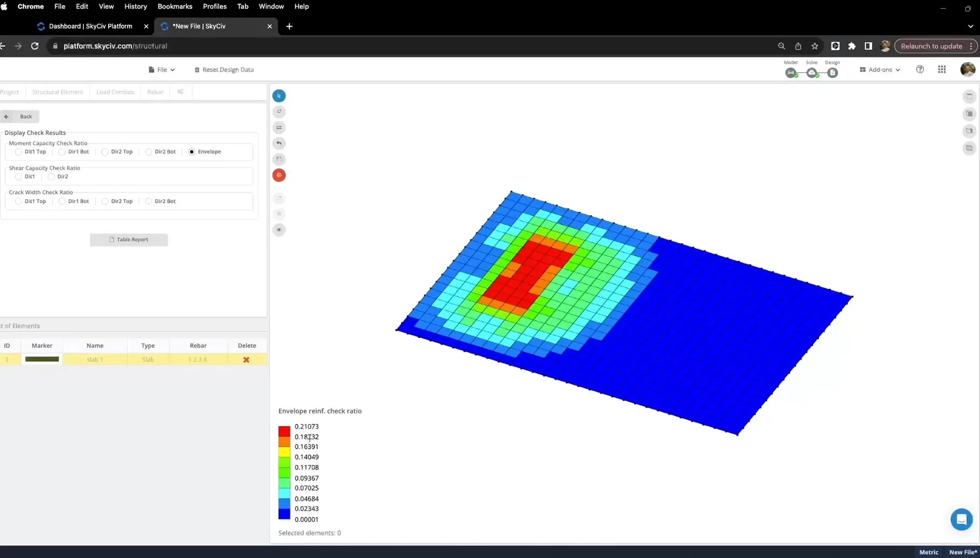Click the slab 1 marker color swatch

pos(42,359)
